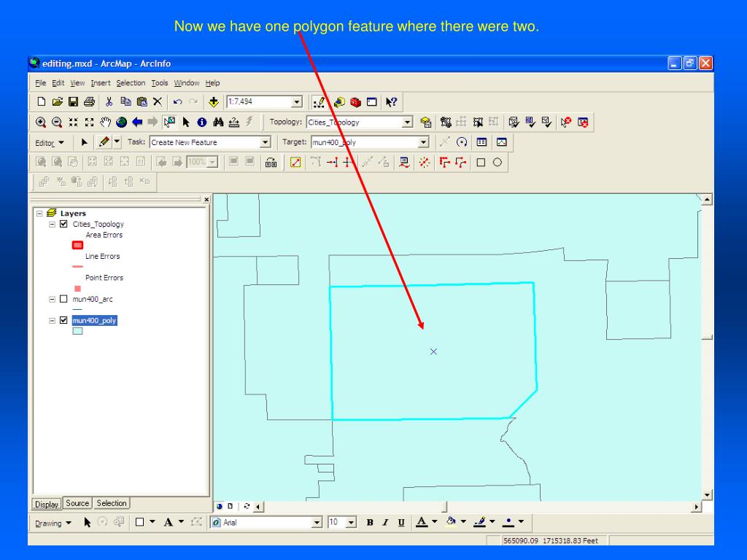
Task: Zoom to Full Extent globe icon
Action: point(122,122)
